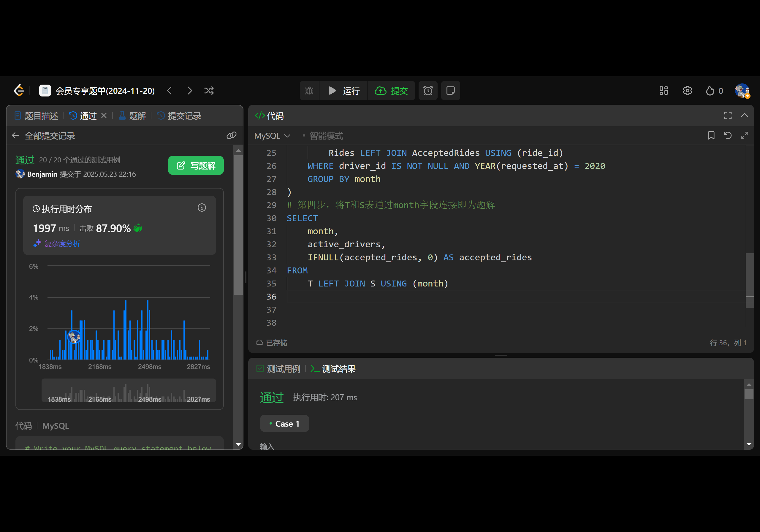760x532 pixels.
Task: Open settings gear in top bar
Action: coord(687,91)
